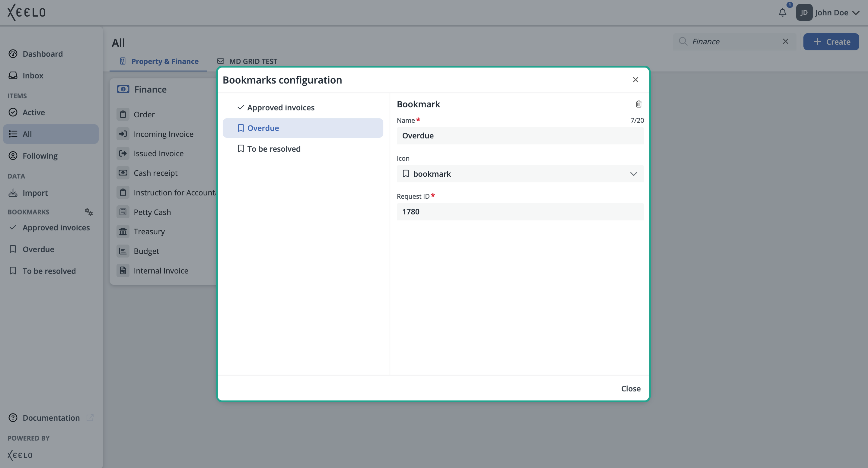868x468 pixels.
Task: Click the Treasury bank building icon
Action: click(x=123, y=232)
